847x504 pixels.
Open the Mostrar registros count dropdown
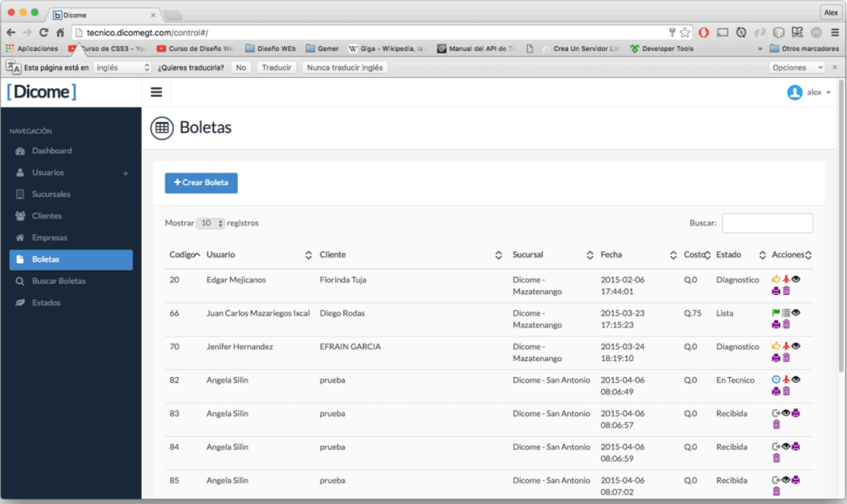[x=210, y=223]
